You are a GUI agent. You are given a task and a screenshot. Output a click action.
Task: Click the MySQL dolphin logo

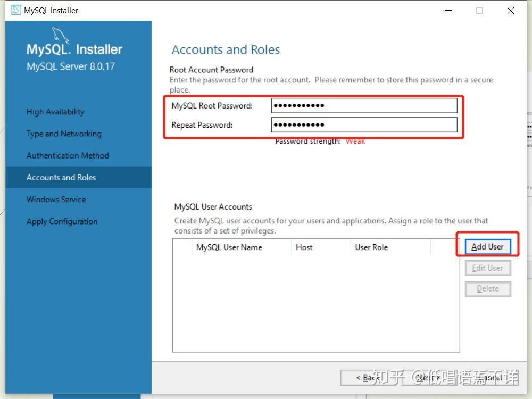[x=61, y=35]
